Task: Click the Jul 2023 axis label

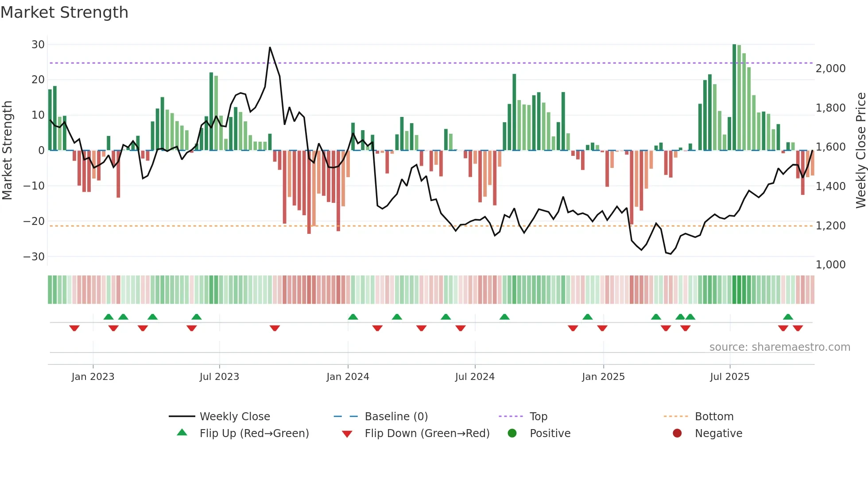Action: point(219,377)
